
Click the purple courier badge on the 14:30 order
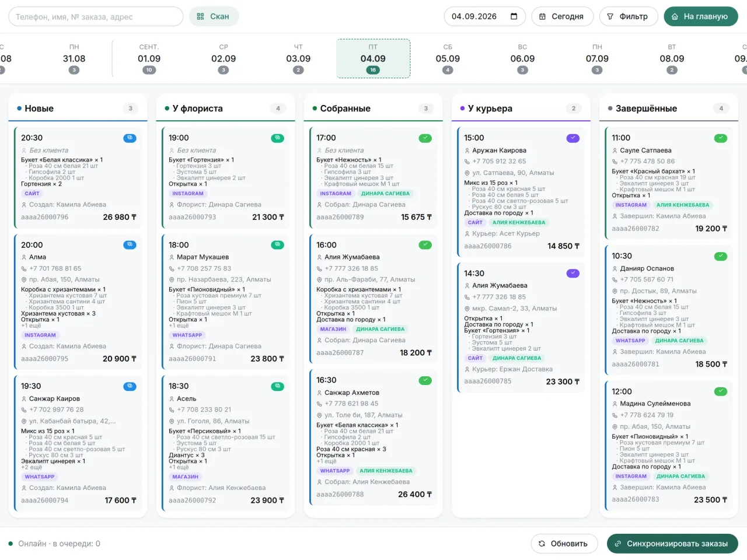coord(573,273)
